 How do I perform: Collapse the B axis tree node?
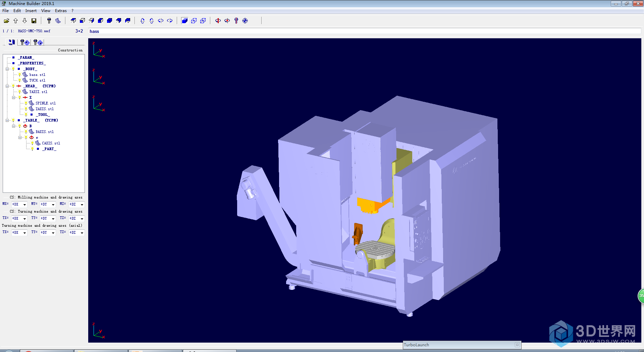click(x=13, y=126)
